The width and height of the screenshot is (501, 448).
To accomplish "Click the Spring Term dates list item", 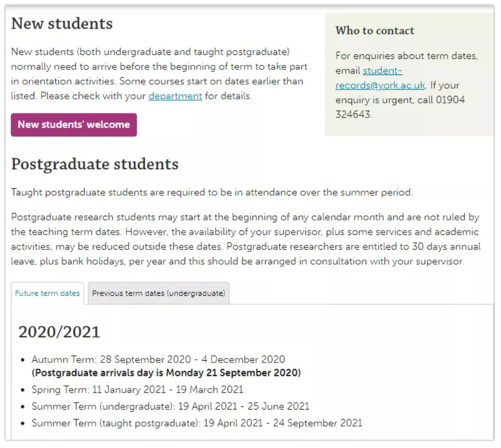I will (138, 389).
